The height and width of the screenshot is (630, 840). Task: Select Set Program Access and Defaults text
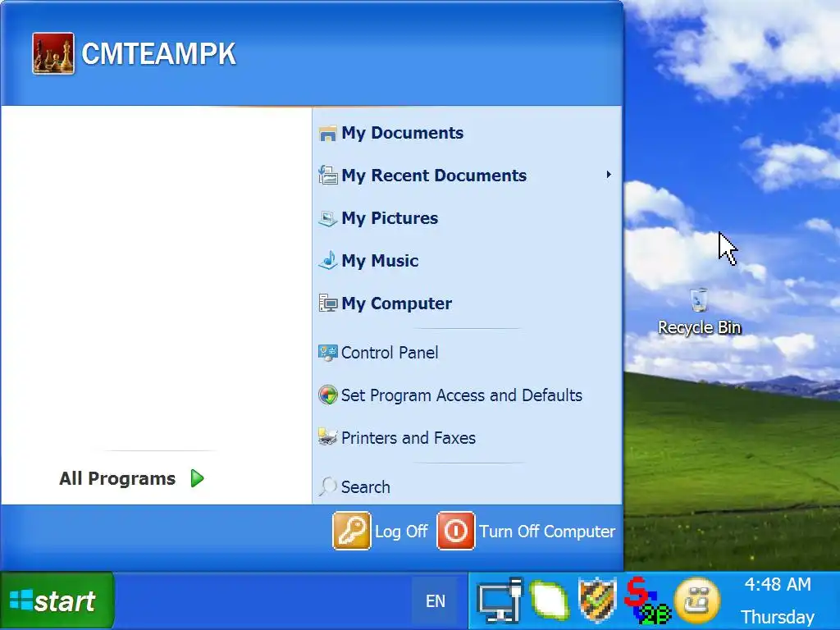pos(461,395)
